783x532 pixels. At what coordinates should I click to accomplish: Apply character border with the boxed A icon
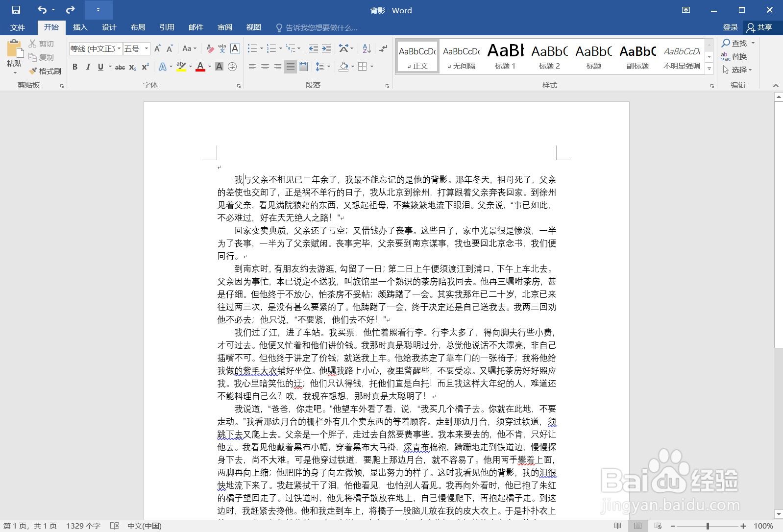tap(235, 48)
